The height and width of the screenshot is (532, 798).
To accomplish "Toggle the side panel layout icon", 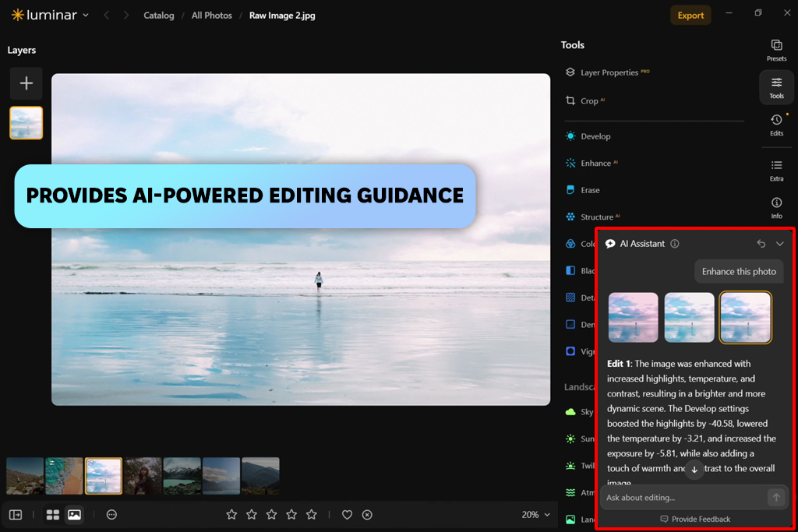I will click(16, 515).
